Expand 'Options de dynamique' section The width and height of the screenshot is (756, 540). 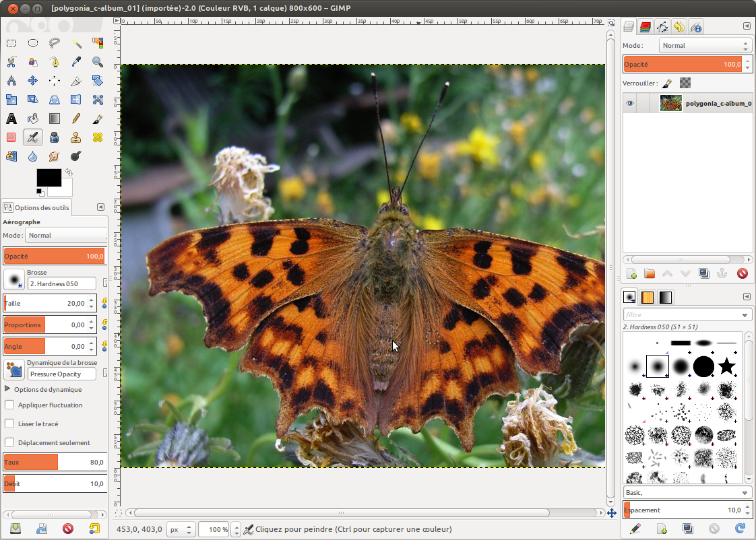coord(8,389)
